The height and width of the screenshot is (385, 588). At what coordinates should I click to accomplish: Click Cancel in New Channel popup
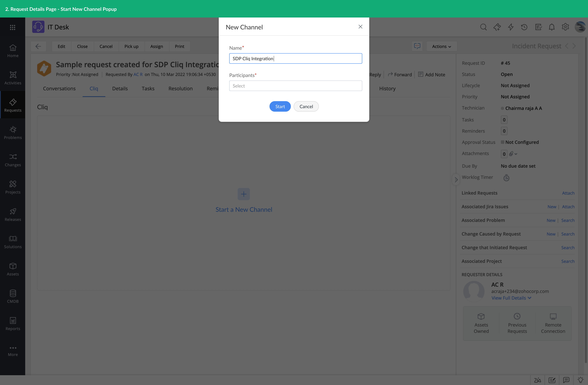pyautogui.click(x=306, y=106)
